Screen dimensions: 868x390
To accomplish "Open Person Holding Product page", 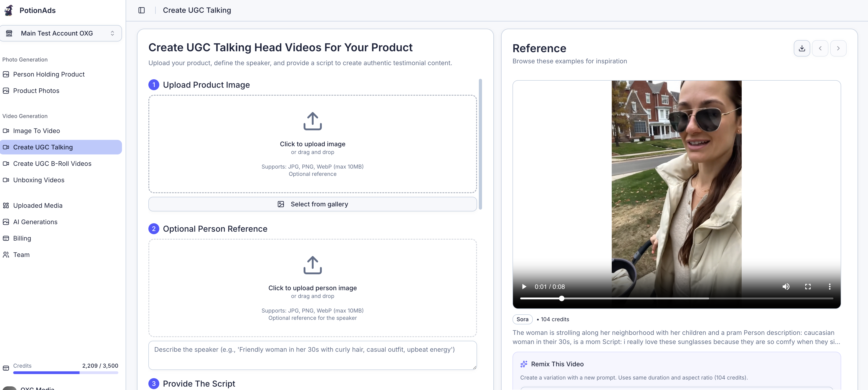I will 48,74.
